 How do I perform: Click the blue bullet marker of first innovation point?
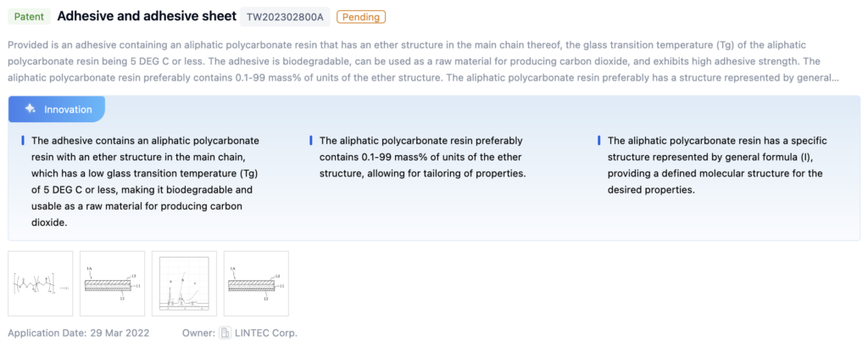tap(23, 141)
